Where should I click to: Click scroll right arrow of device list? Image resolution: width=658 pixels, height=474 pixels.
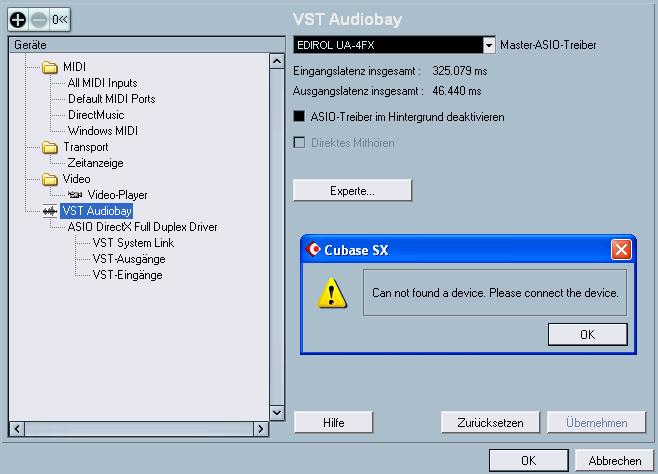tap(261, 429)
